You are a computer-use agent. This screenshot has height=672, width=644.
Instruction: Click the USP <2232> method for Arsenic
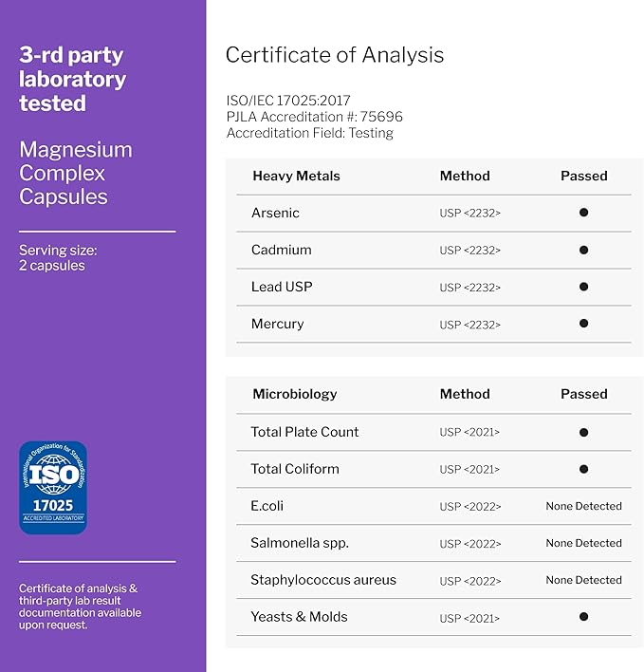[469, 214]
